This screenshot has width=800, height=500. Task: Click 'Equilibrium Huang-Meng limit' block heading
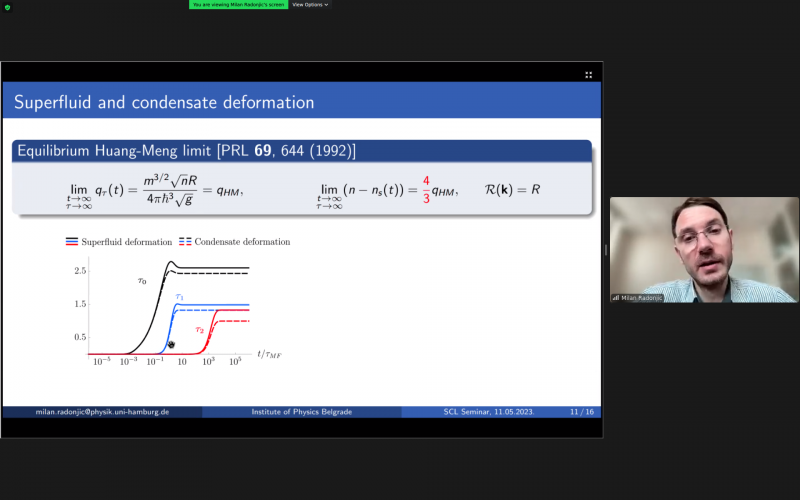pyautogui.click(x=187, y=151)
